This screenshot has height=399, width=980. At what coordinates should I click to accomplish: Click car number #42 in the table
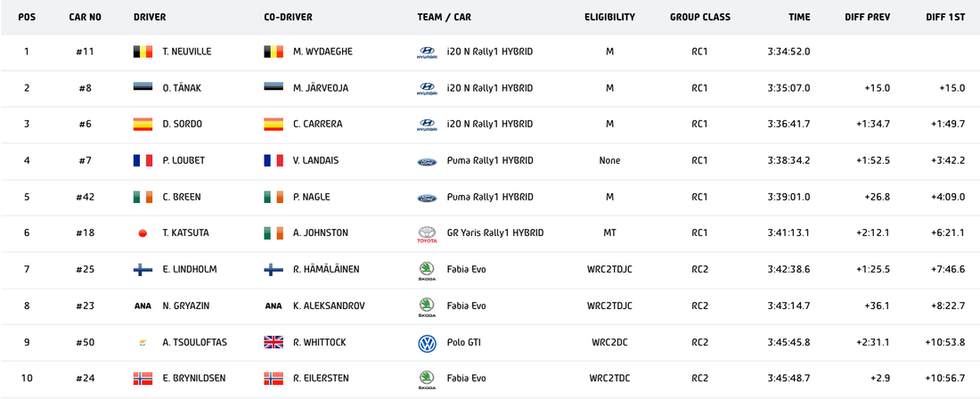tap(86, 197)
